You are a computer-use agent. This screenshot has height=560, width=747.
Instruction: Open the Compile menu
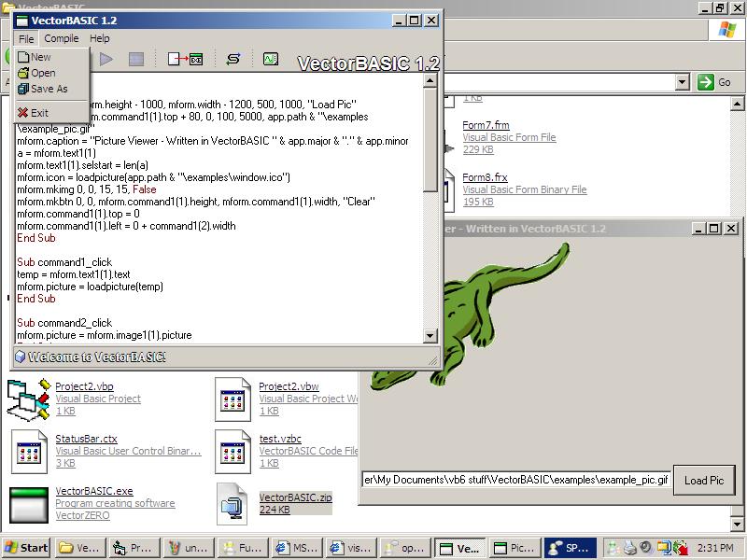[62, 38]
